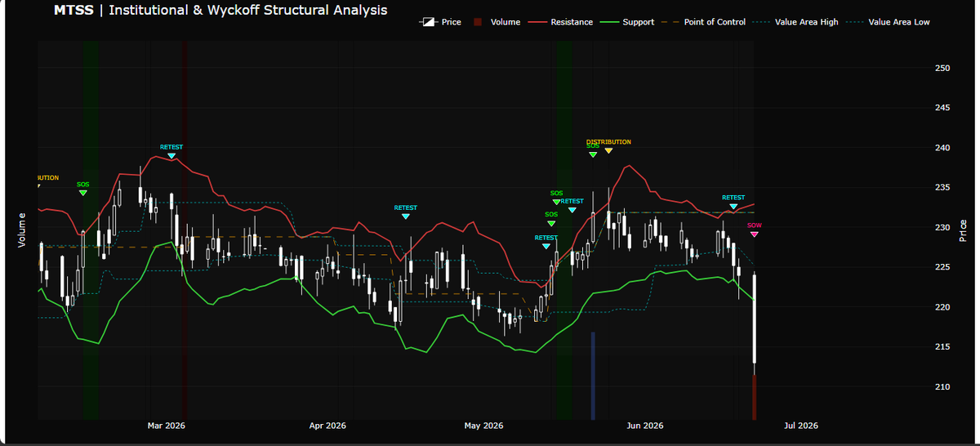Image resolution: width=980 pixels, height=446 pixels.
Task: Toggle the Price trace in the legend
Action: click(x=440, y=22)
